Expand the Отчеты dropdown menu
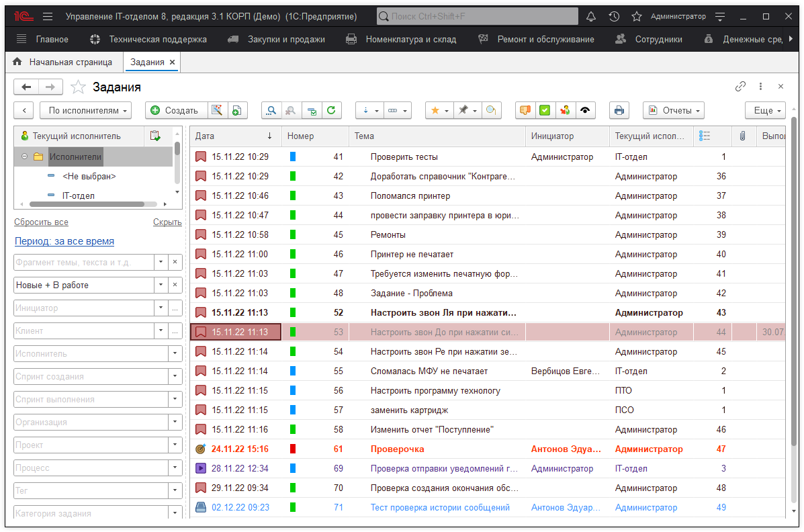This screenshot has height=532, width=804. coord(673,111)
